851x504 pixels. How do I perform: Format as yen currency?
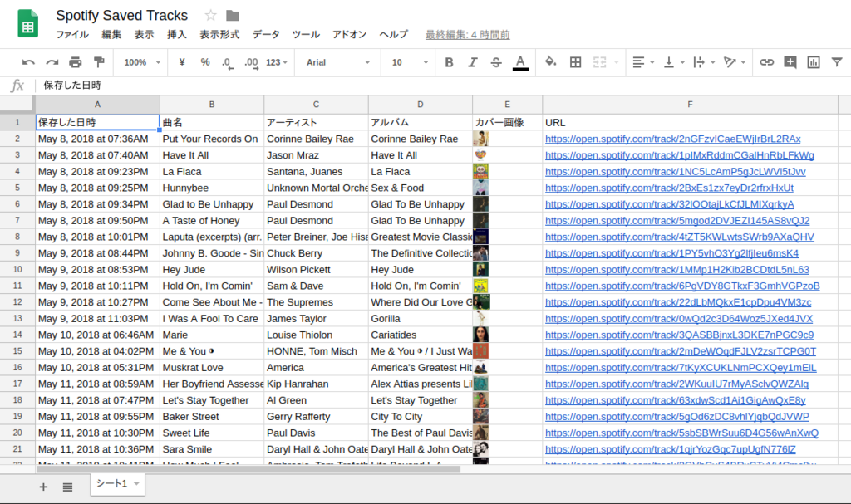[x=182, y=62]
